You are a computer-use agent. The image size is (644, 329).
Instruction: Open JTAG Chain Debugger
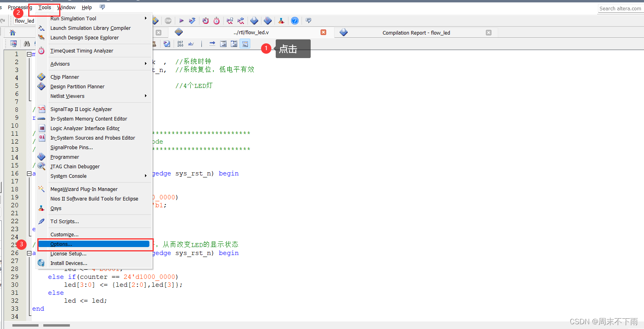pos(94,166)
